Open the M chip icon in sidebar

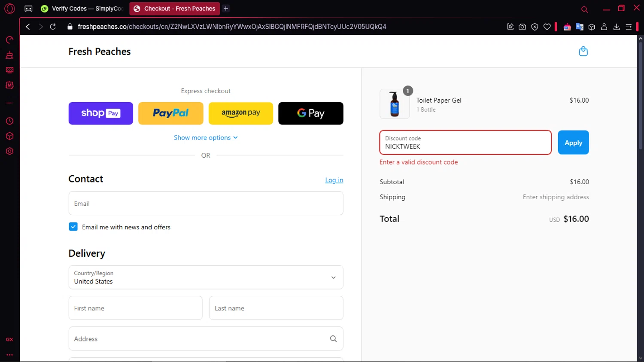[9, 85]
